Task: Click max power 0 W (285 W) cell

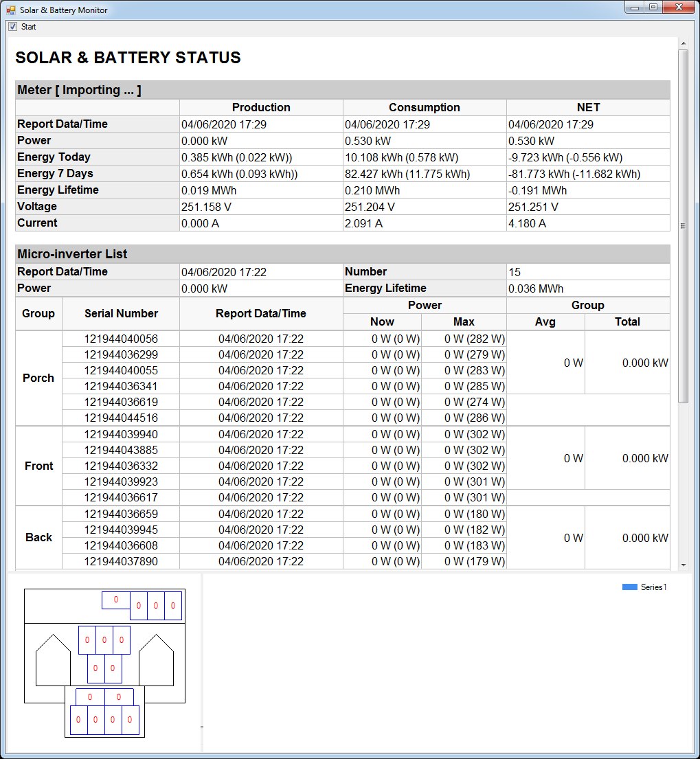Action: [x=464, y=386]
